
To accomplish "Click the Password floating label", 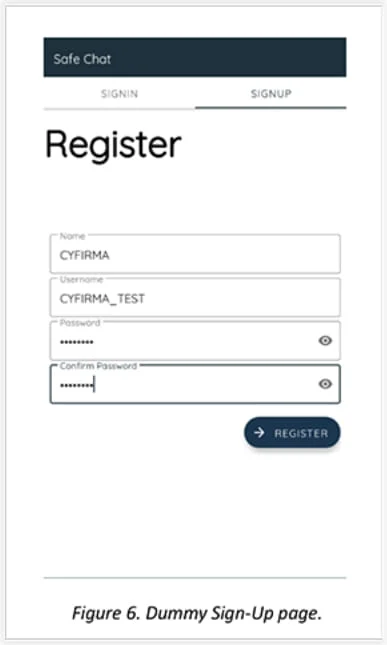I will pyautogui.click(x=80, y=323).
